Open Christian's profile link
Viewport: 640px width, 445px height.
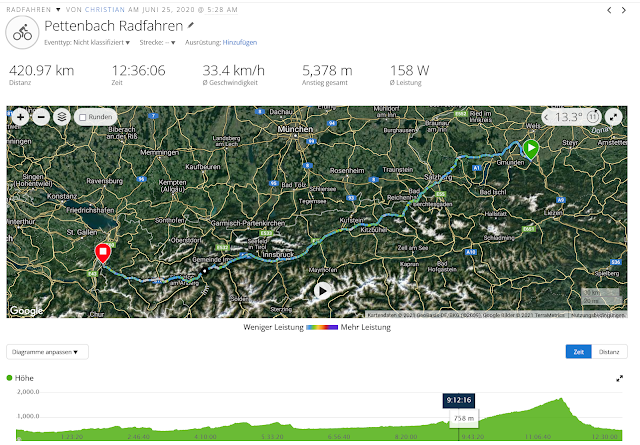point(105,10)
